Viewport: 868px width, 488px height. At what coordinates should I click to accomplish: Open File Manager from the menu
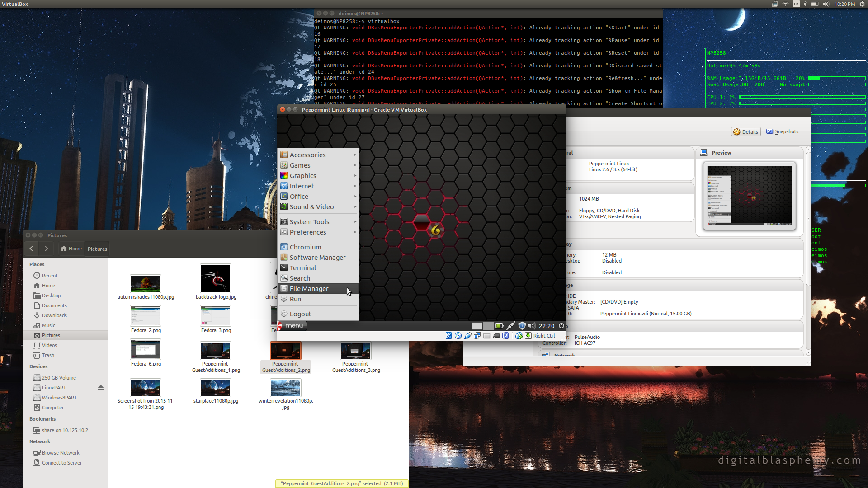click(309, 289)
